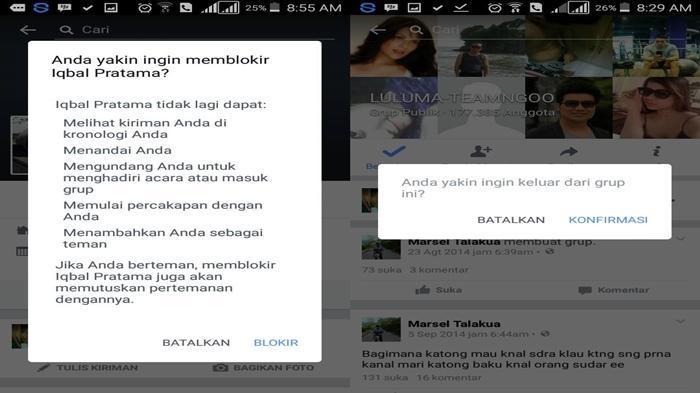
Task: Tap battery icon in left status bar
Action: 275,8
